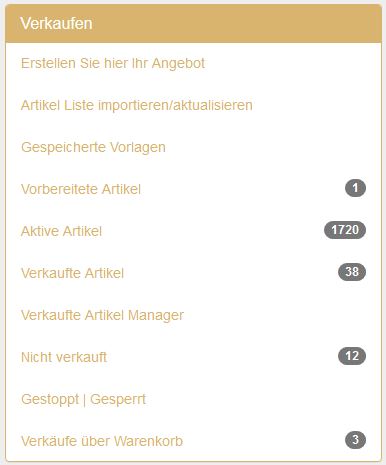Viewport: 386px width, 465px height.
Task: Click the 1720 count badge
Action: coord(345,230)
